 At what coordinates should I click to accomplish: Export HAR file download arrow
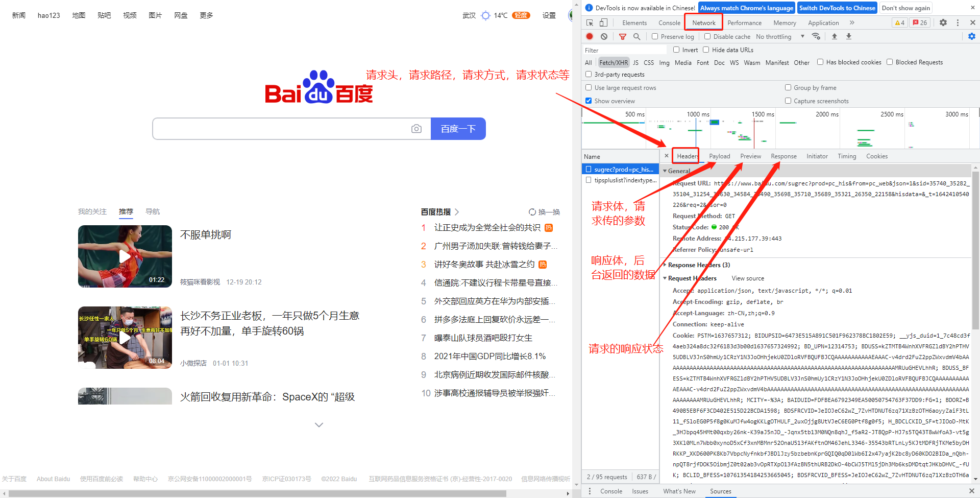coord(849,36)
